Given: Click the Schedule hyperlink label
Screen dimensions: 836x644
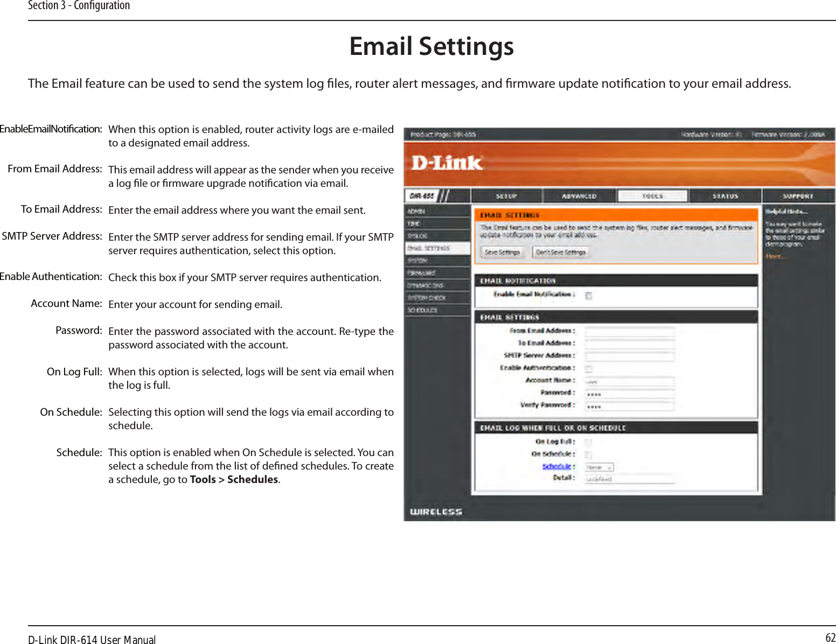Looking at the screenshot, I should pos(556,466).
